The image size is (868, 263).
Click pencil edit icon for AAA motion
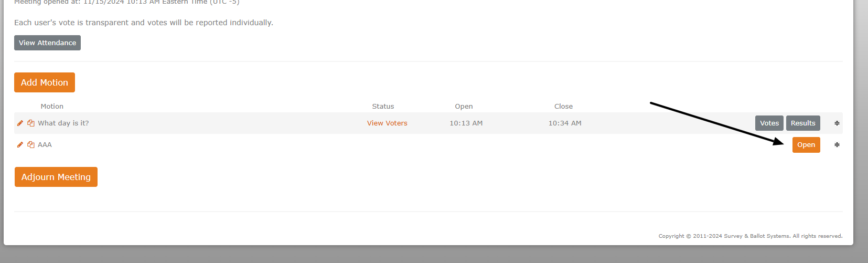(20, 144)
